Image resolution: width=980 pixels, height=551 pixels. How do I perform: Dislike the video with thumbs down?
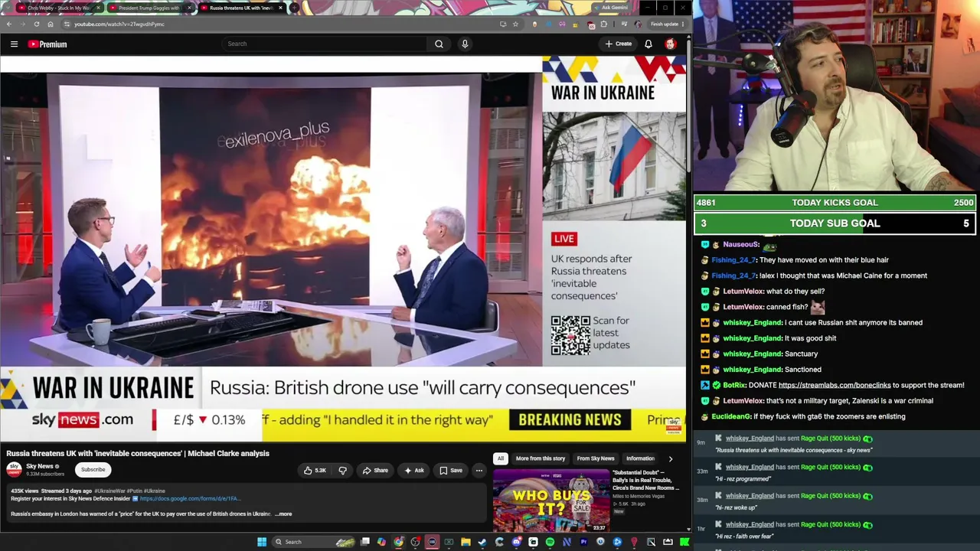(x=342, y=471)
